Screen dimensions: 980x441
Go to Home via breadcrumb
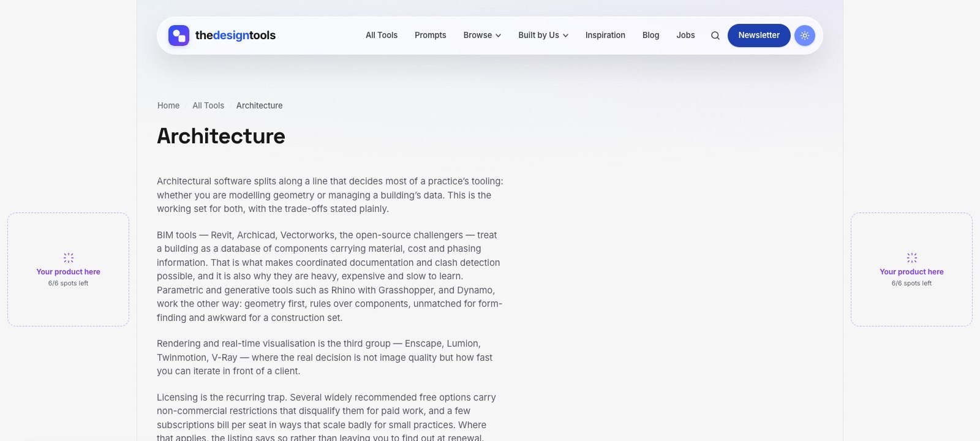[x=168, y=105]
